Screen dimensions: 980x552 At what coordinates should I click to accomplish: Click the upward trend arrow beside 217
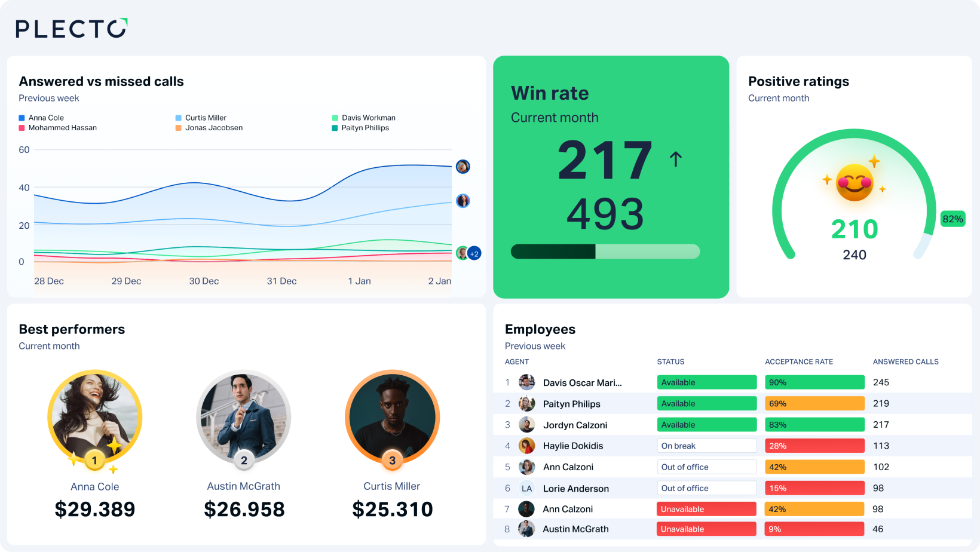click(675, 158)
